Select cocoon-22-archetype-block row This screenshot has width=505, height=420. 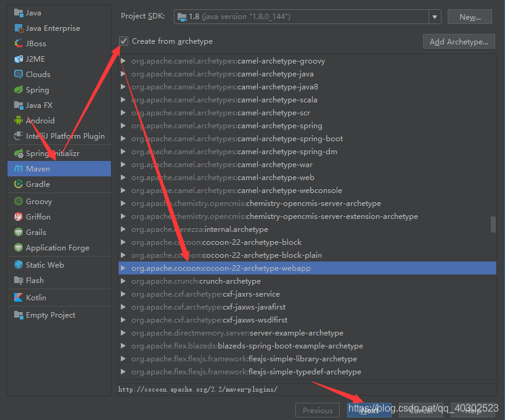307,242
